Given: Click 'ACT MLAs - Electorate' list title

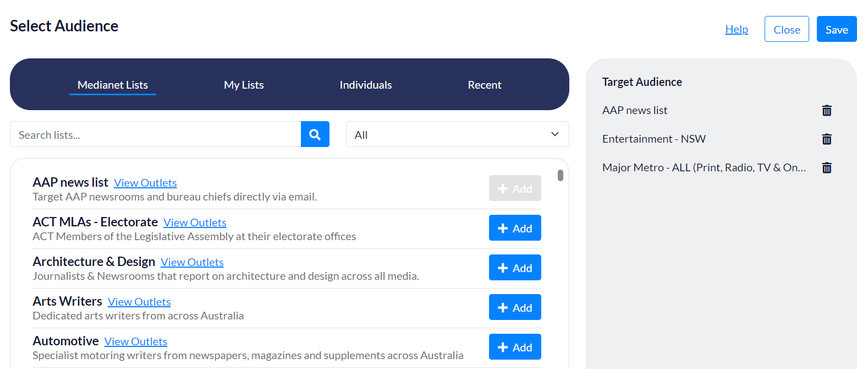Looking at the screenshot, I should (95, 222).
